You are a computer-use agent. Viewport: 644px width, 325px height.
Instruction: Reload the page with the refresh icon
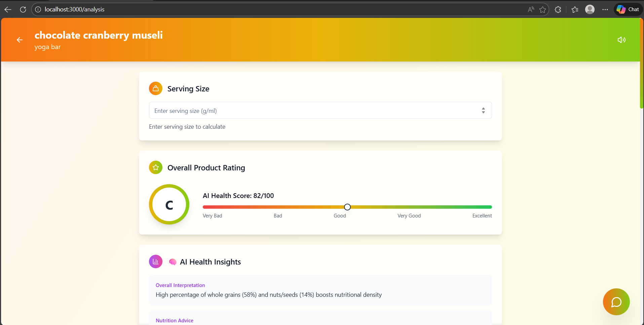(23, 9)
